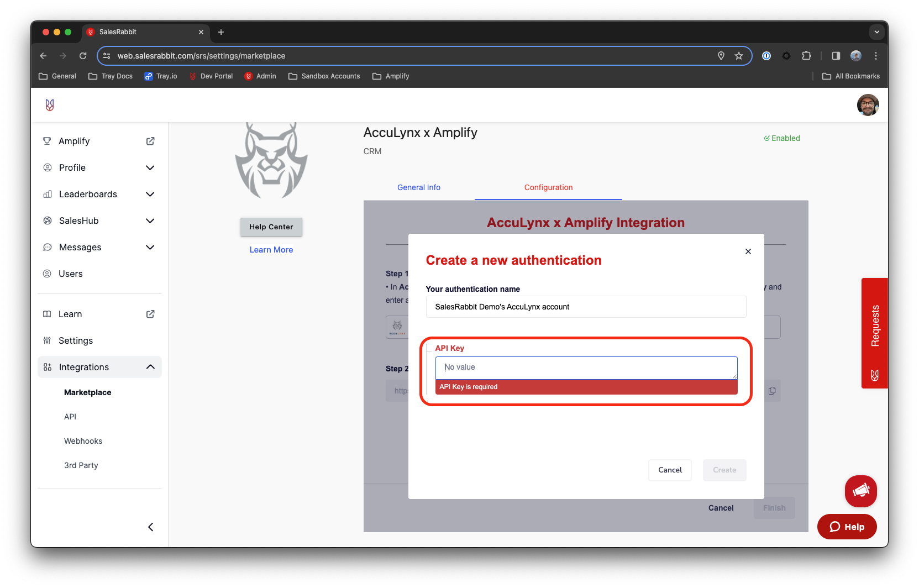
Task: Click the Help Center button
Action: click(271, 227)
